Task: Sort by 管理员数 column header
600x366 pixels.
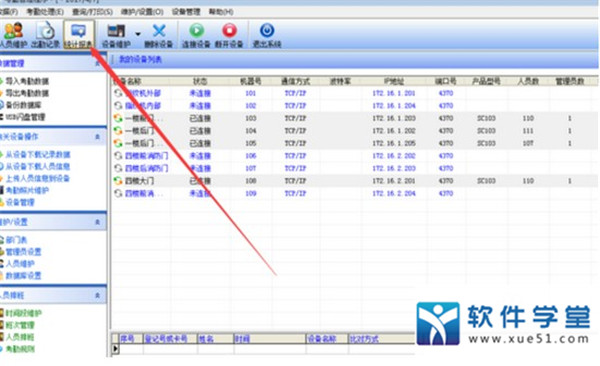Action: [570, 81]
